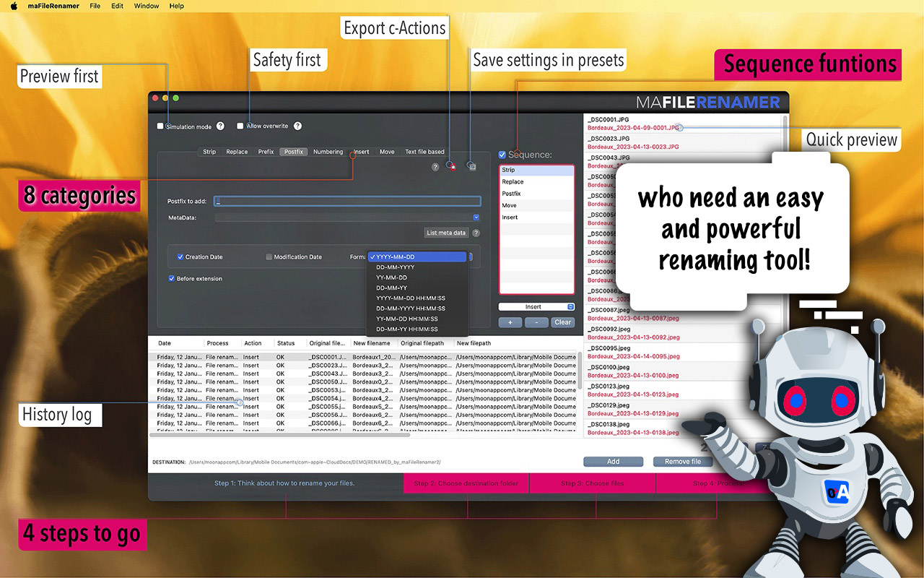Select Postfix in the Sequence list
The image size is (924, 578).
click(x=536, y=194)
